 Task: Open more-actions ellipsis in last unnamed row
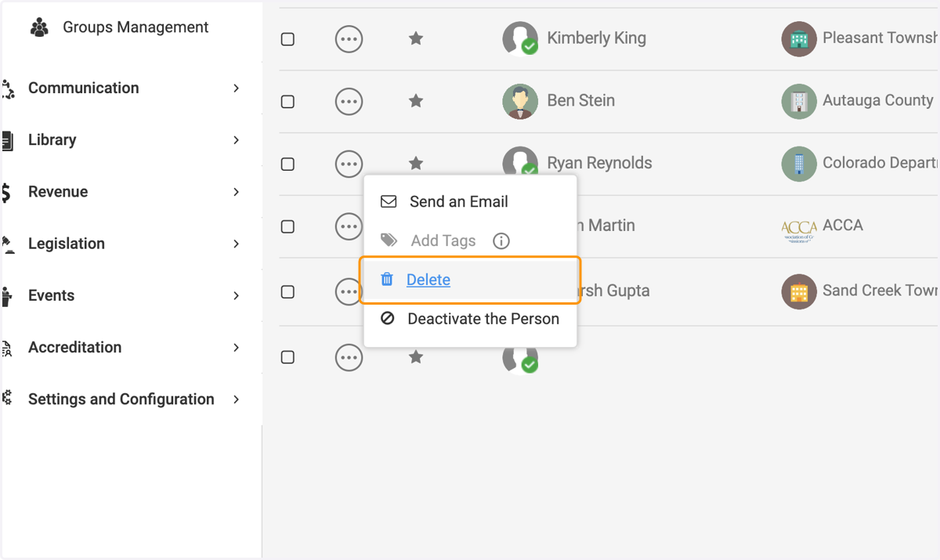(349, 357)
